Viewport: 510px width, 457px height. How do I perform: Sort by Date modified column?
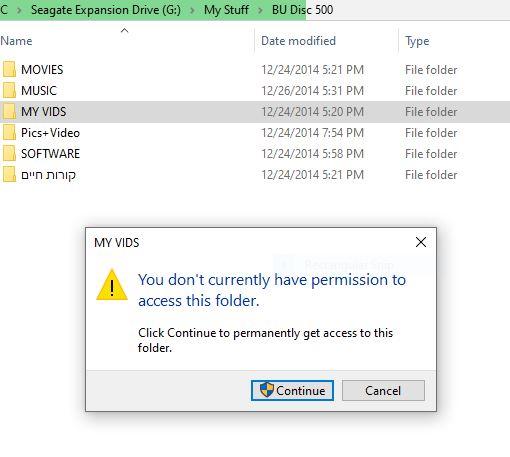[x=298, y=41]
